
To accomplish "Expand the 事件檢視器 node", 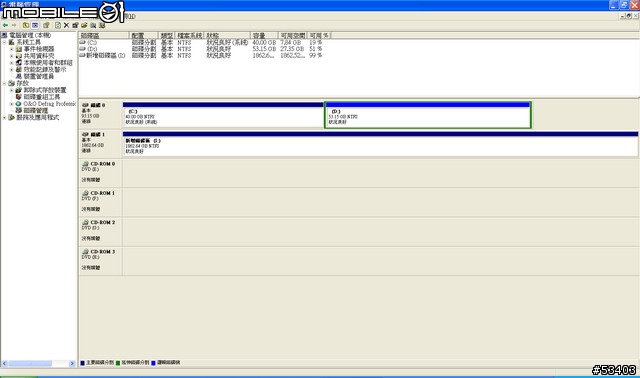I will point(11,49).
